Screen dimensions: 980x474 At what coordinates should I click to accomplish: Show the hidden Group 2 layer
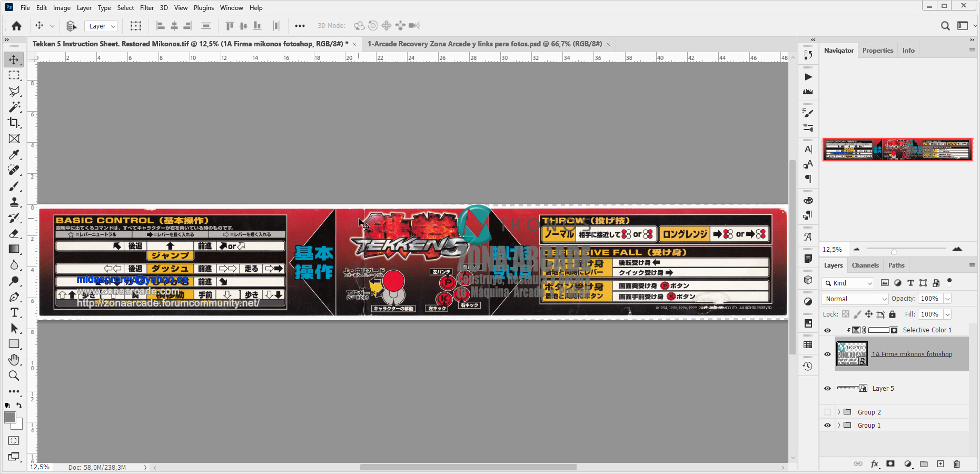(827, 412)
